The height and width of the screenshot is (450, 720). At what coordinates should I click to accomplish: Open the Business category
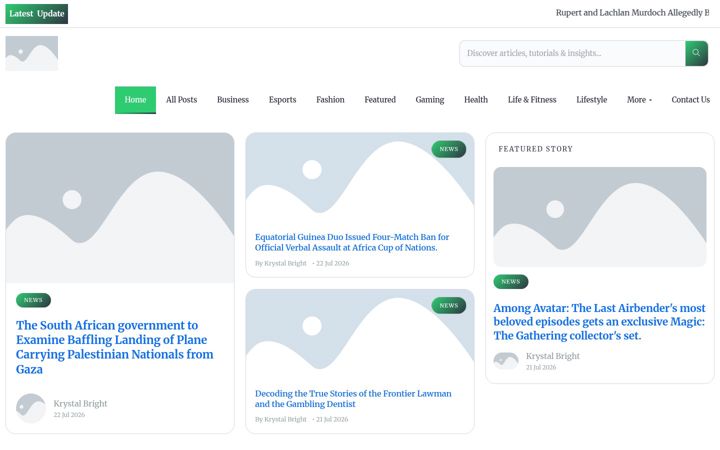click(x=233, y=100)
